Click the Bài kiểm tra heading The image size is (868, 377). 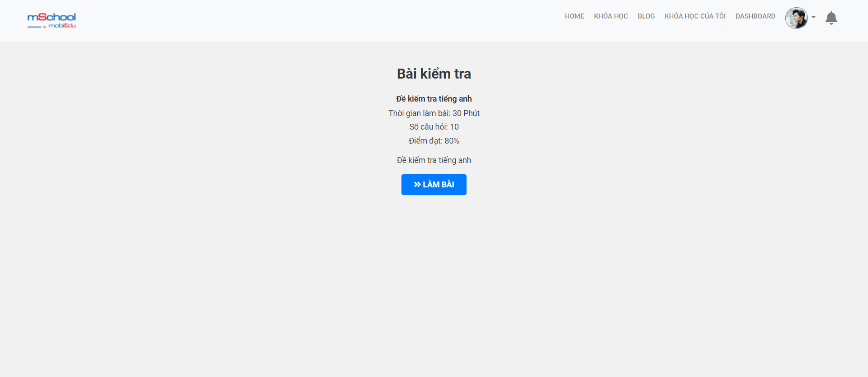pyautogui.click(x=434, y=74)
